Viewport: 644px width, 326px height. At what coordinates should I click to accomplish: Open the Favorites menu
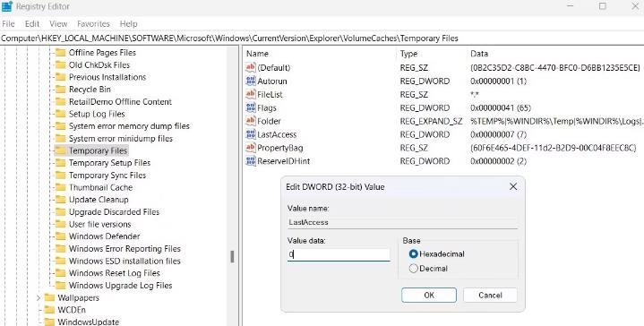(93, 24)
